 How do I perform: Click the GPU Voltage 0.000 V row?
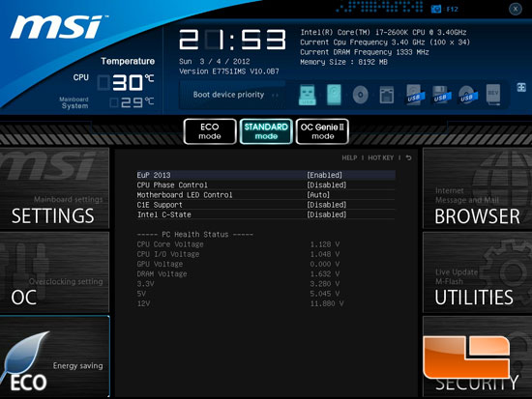coord(238,264)
